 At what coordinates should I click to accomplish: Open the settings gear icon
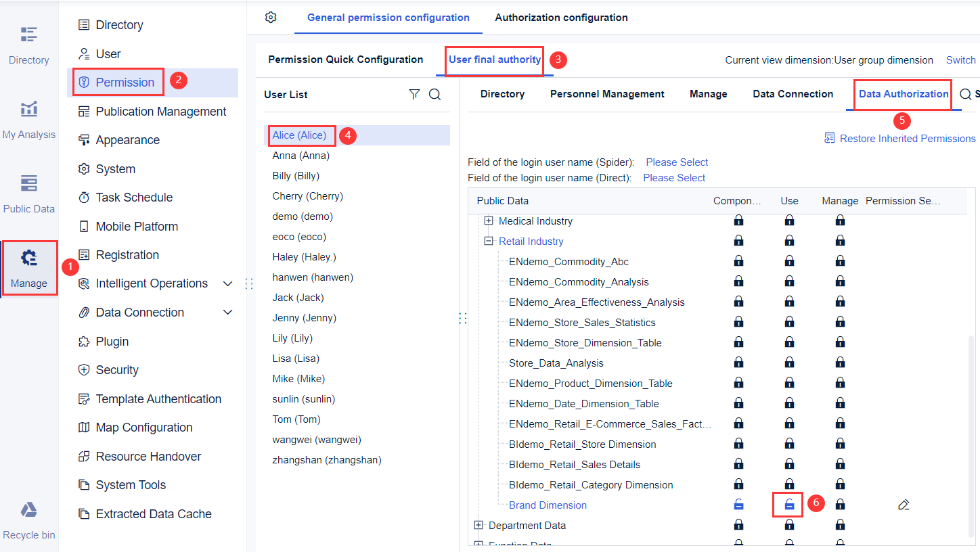pyautogui.click(x=271, y=18)
